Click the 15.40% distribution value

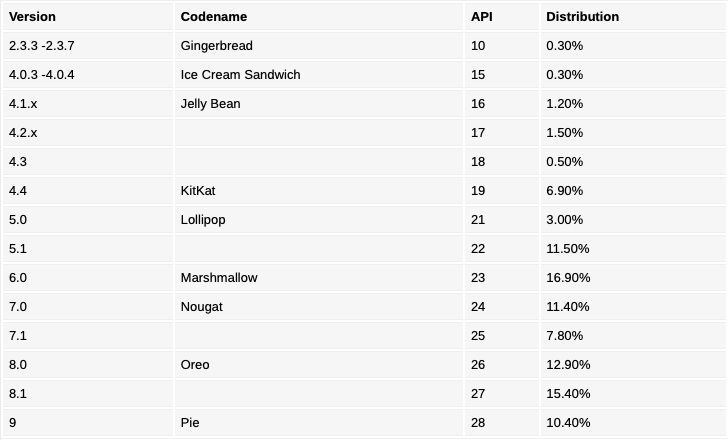click(x=568, y=394)
